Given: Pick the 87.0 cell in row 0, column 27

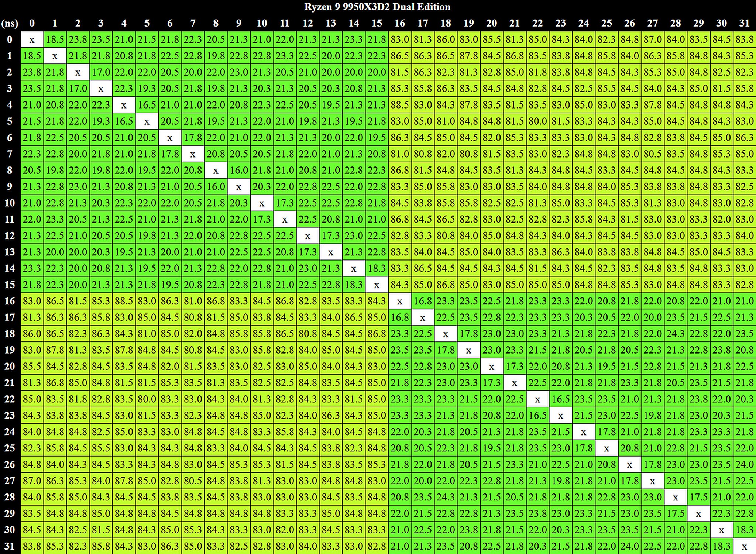Looking at the screenshot, I should click(x=653, y=39).
